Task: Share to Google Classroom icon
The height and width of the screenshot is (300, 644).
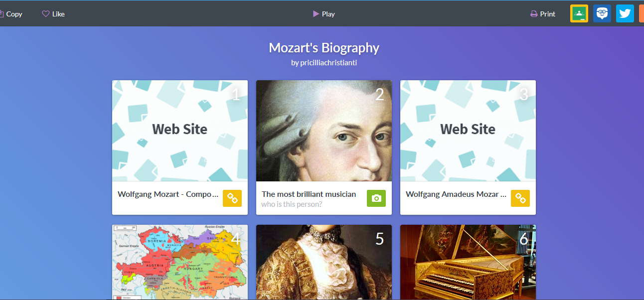Action: point(579,13)
